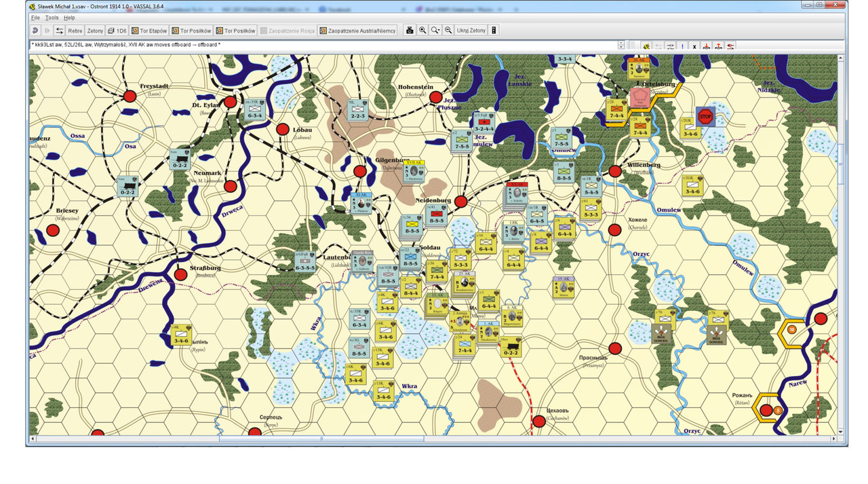This screenshot has width=868, height=484.
Task: Select the pink counter at Ortelsburg
Action: tap(639, 97)
